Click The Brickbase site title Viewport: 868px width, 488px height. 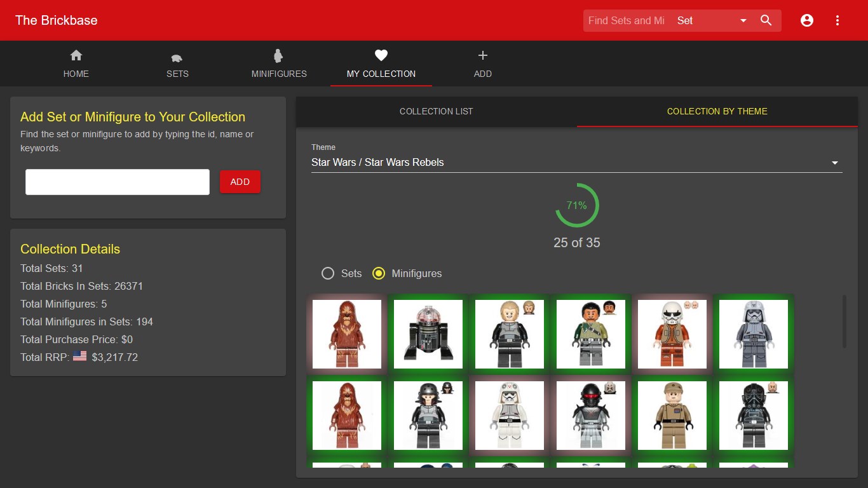pyautogui.click(x=57, y=20)
